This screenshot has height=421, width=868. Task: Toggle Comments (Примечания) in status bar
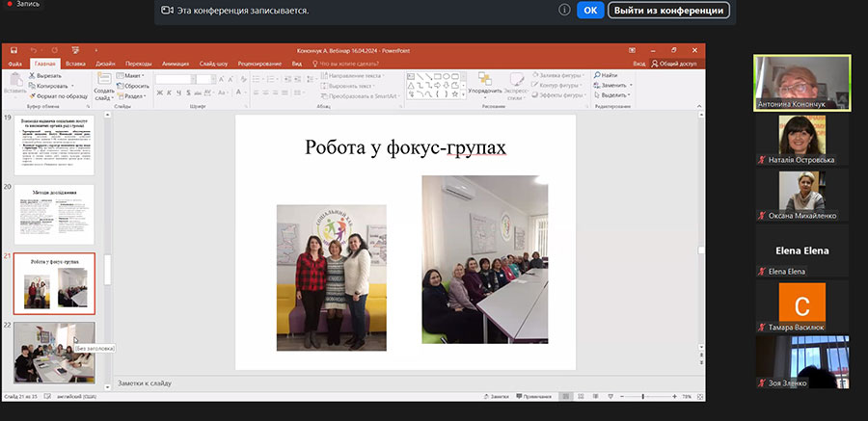point(534,396)
